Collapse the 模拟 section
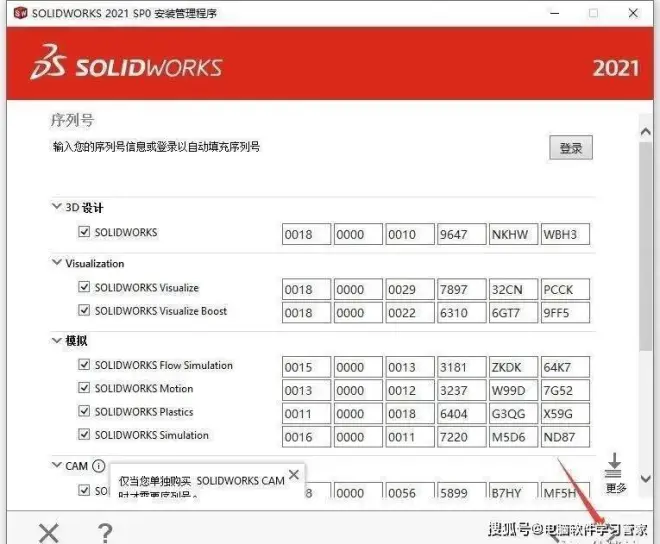The width and height of the screenshot is (660, 544). coord(56,340)
